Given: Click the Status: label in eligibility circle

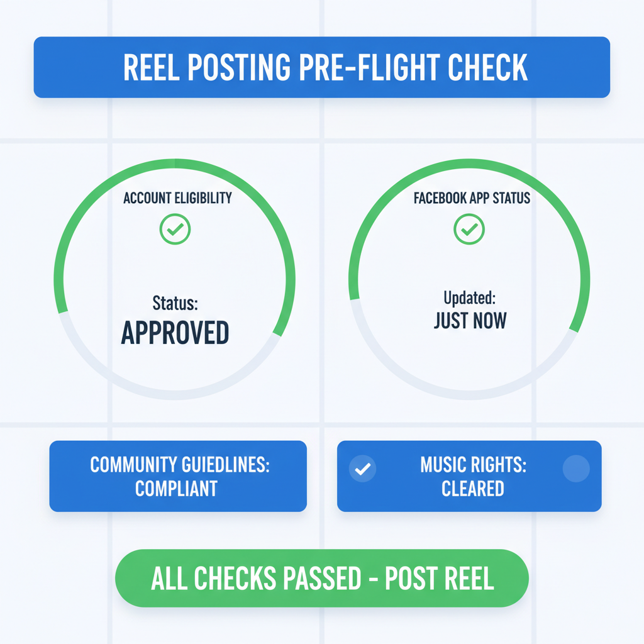Looking at the screenshot, I should pos(175,303).
